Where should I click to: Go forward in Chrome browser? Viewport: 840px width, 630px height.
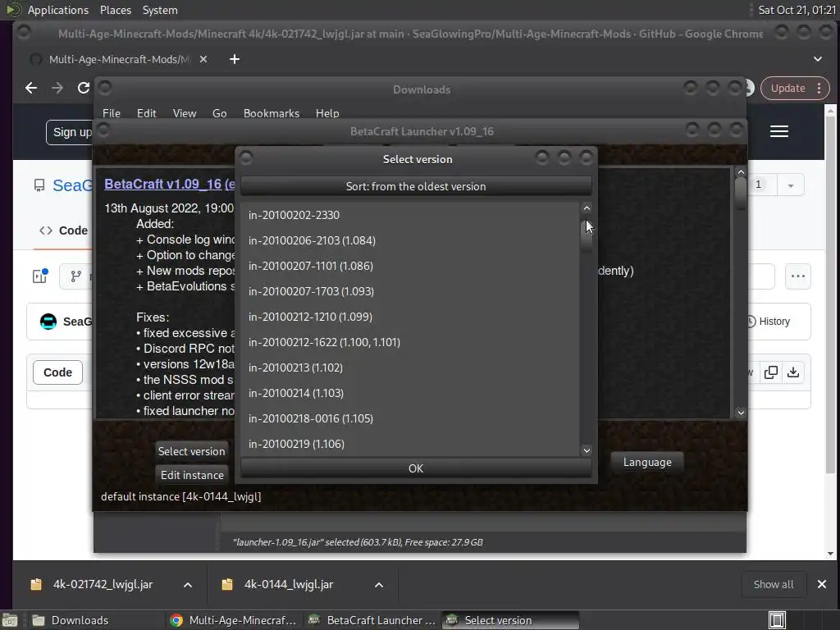coord(57,88)
